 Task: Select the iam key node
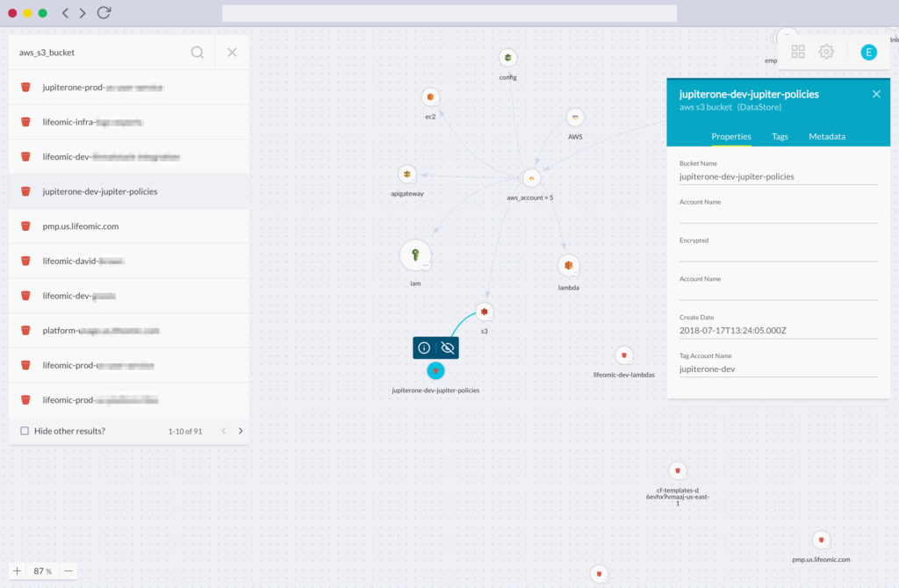[x=415, y=255]
